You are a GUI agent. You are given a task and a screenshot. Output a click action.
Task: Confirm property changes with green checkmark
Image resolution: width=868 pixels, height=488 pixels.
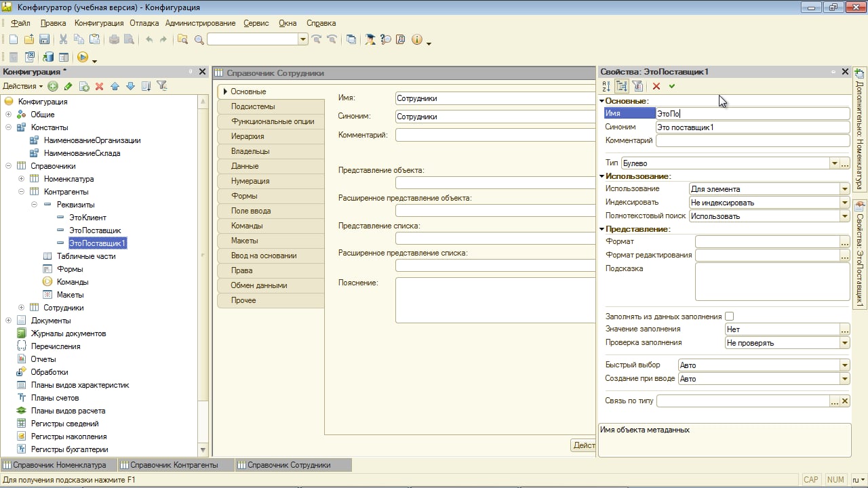[672, 86]
